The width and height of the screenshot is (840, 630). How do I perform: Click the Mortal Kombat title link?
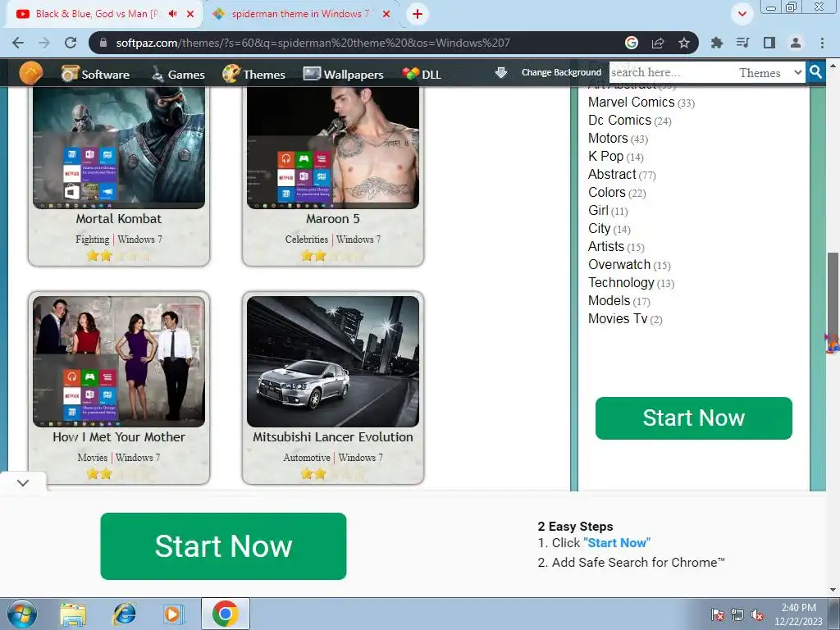click(118, 218)
